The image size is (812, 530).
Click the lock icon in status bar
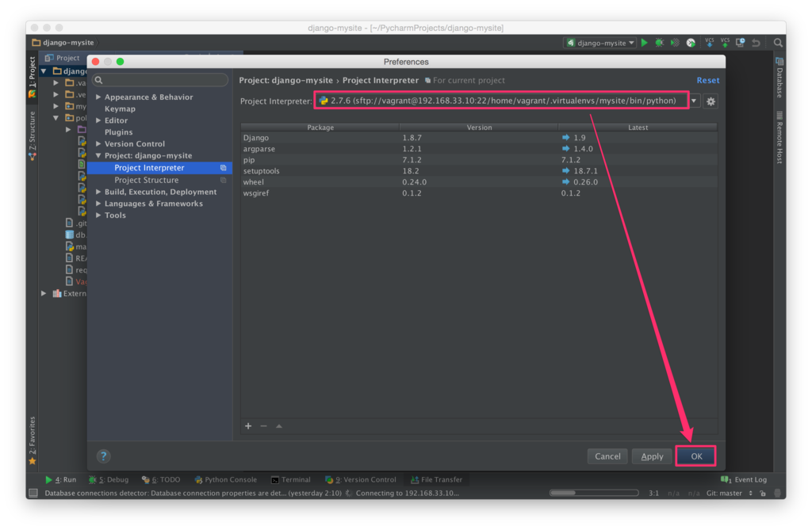pos(763,494)
